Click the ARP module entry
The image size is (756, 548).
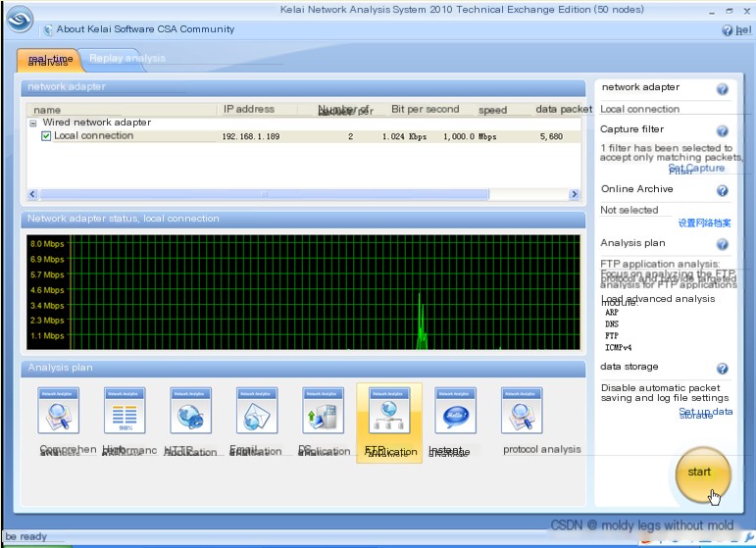611,313
